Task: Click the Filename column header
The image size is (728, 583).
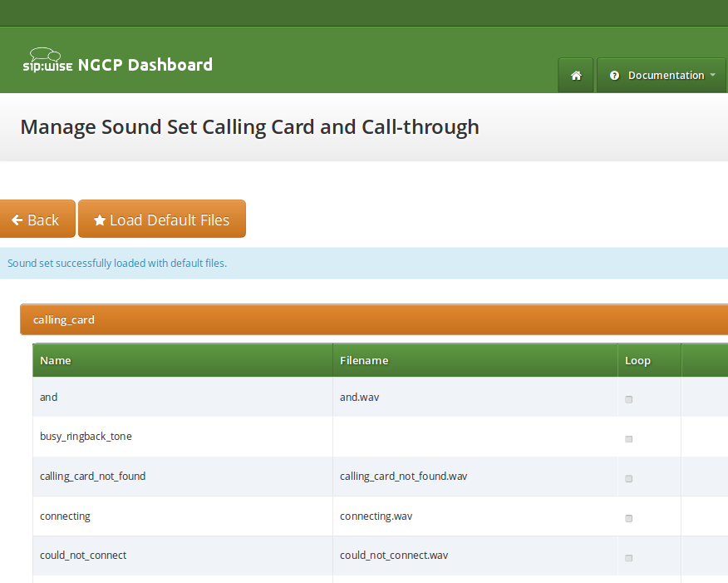Action: click(364, 361)
